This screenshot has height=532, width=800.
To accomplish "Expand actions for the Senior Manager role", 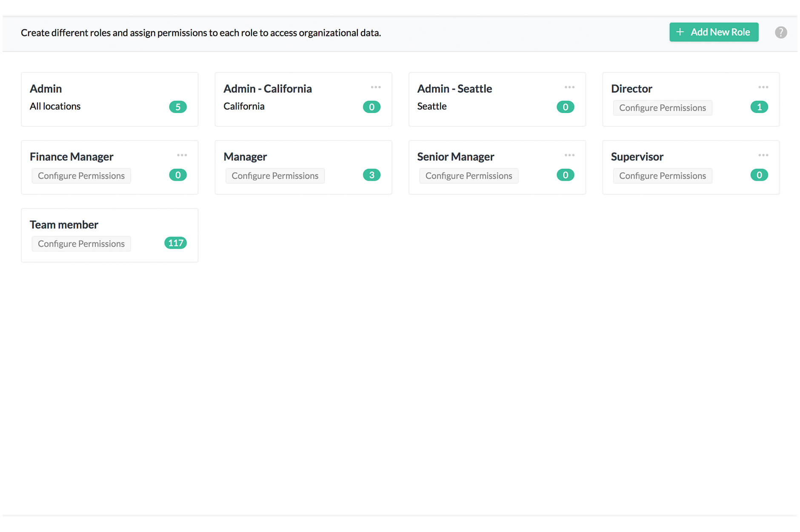I will tap(569, 155).
